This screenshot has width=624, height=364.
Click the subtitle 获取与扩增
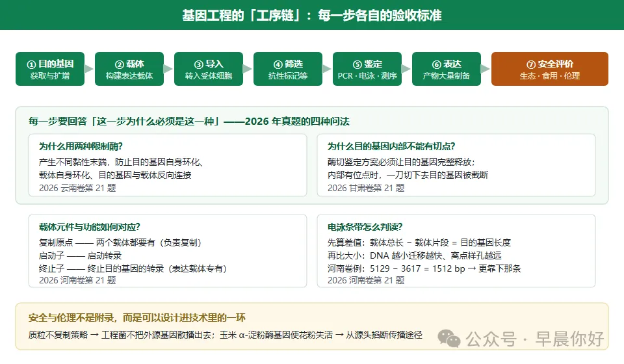click(x=50, y=76)
